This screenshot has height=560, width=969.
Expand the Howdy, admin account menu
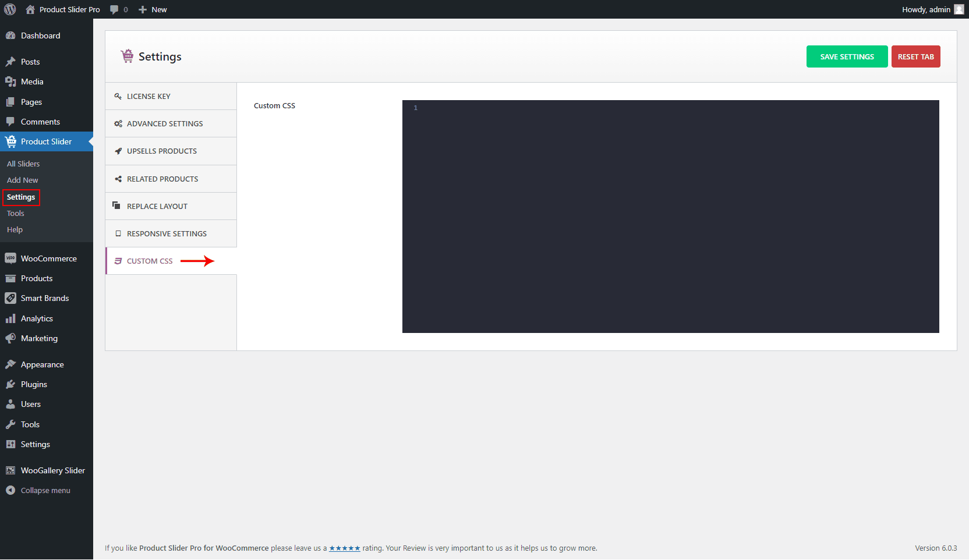926,9
